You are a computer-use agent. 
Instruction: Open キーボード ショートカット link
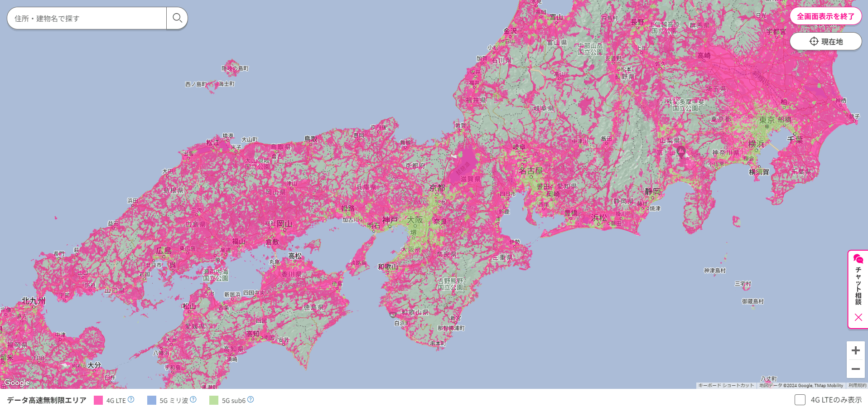coord(726,385)
